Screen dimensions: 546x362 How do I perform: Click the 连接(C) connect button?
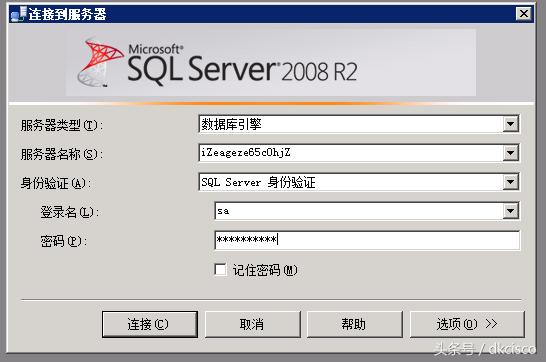[x=150, y=324]
